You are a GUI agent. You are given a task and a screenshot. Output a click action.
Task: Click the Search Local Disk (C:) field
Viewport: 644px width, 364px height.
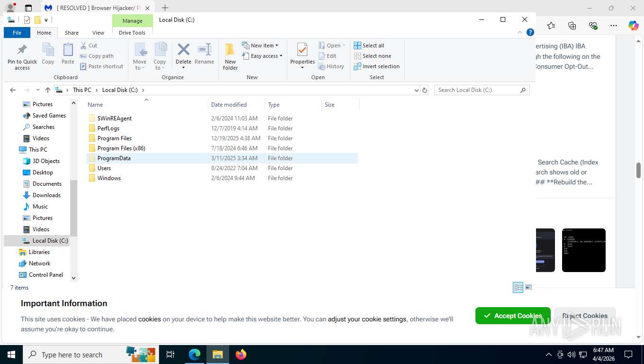(482, 90)
